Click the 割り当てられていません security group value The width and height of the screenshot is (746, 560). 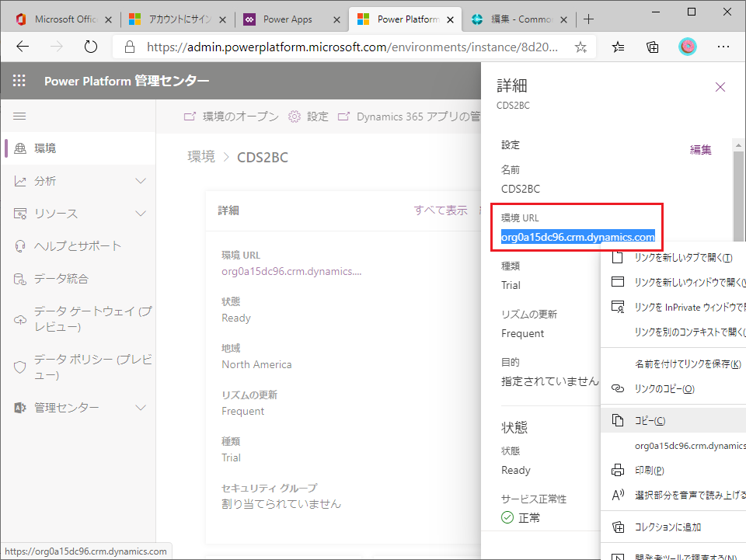(281, 504)
